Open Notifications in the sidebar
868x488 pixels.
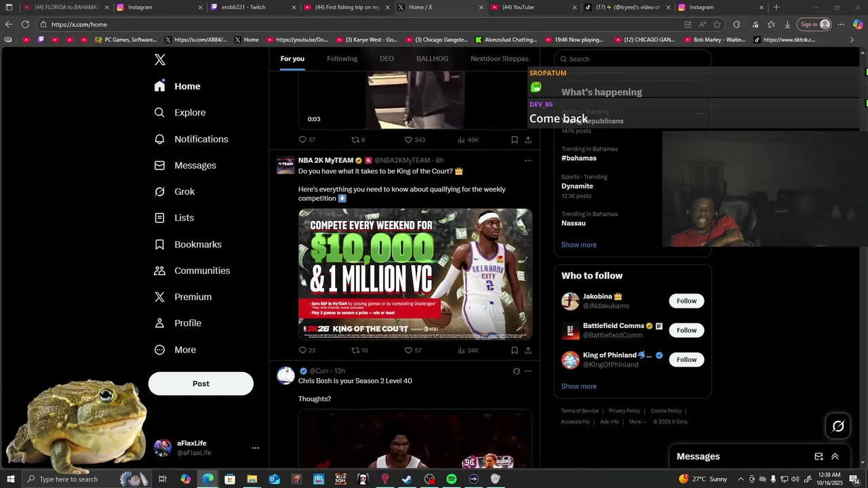coord(191,139)
